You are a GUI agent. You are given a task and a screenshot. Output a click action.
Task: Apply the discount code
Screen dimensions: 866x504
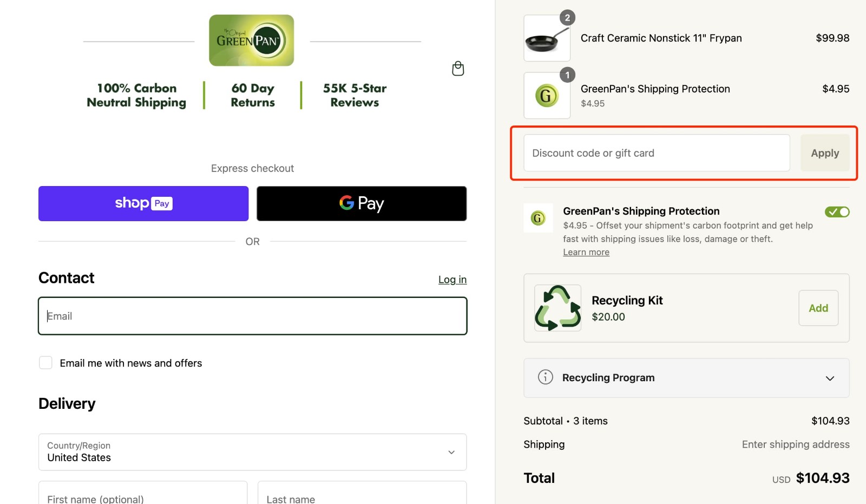pyautogui.click(x=825, y=153)
